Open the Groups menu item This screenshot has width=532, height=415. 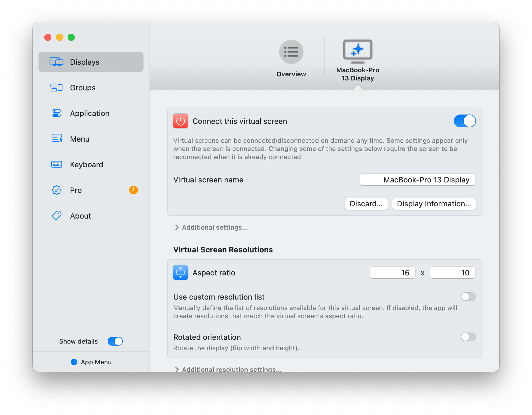coord(83,88)
